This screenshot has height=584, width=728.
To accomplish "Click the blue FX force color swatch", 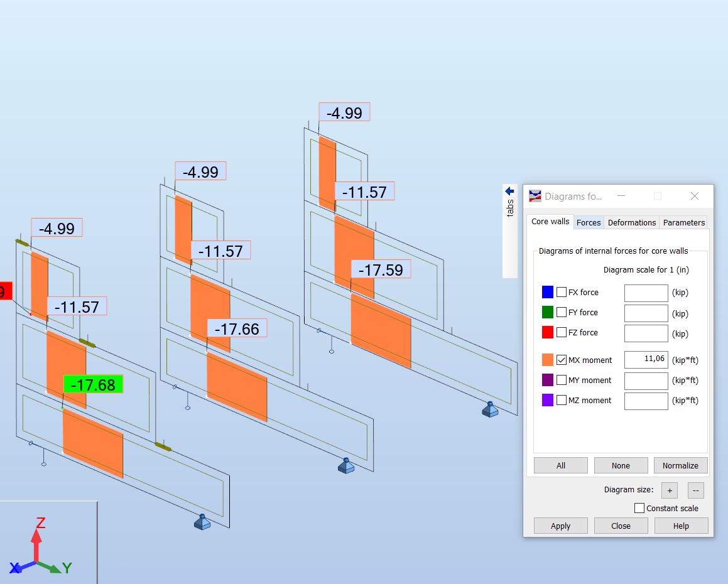I will (x=547, y=292).
